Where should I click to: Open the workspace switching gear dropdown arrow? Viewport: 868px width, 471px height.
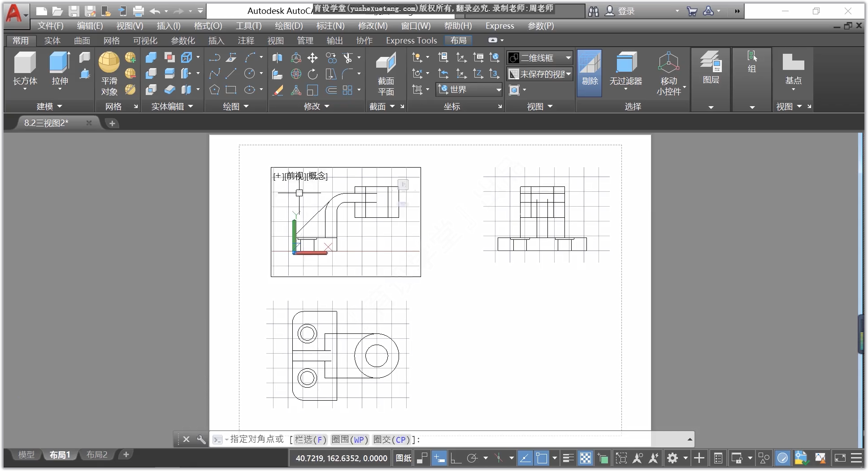tap(685, 458)
